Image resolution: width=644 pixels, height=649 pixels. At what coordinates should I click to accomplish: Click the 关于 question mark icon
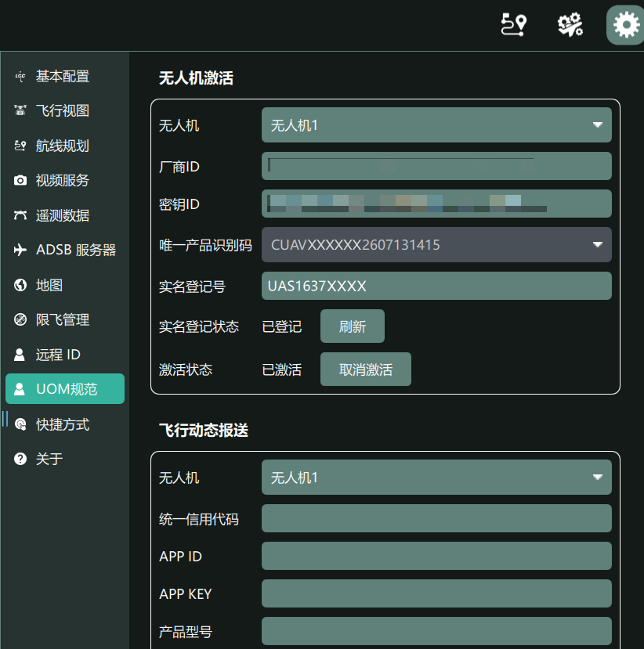20,459
